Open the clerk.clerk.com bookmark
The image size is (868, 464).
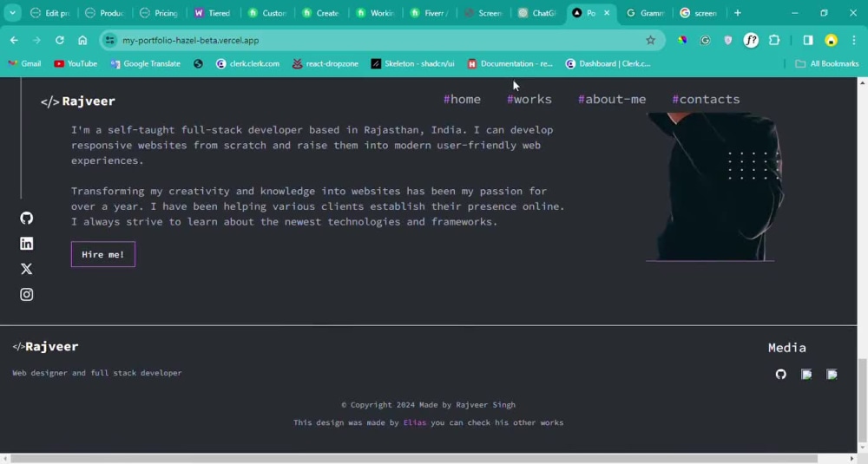click(x=247, y=63)
